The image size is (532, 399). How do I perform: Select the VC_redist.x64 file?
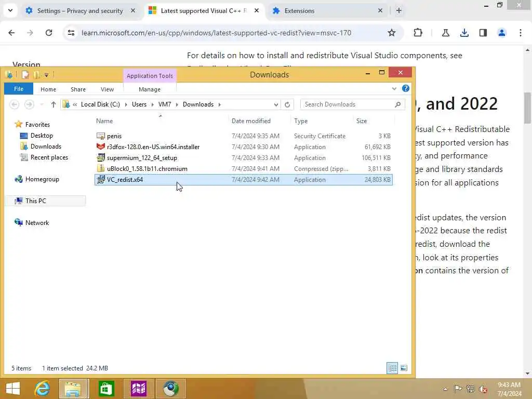[x=244, y=179]
